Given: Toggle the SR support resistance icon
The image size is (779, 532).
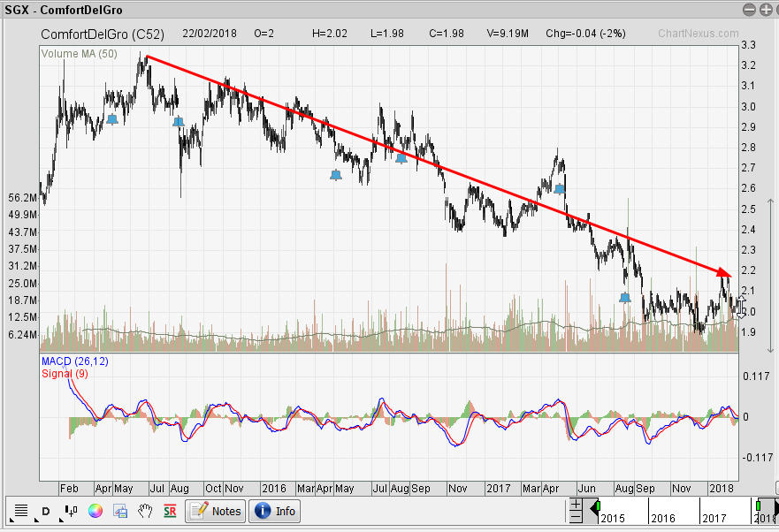Looking at the screenshot, I should click(x=170, y=511).
